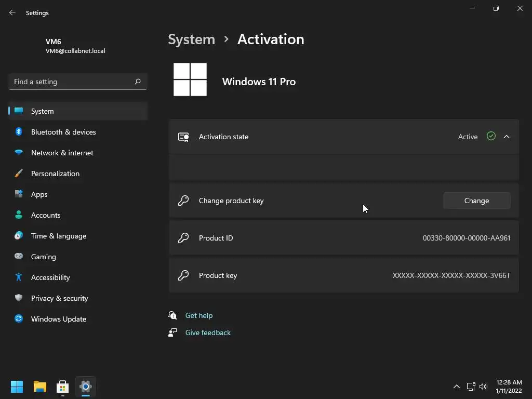The height and width of the screenshot is (399, 532).
Task: Click the Bluetooth & devices icon
Action: click(19, 132)
